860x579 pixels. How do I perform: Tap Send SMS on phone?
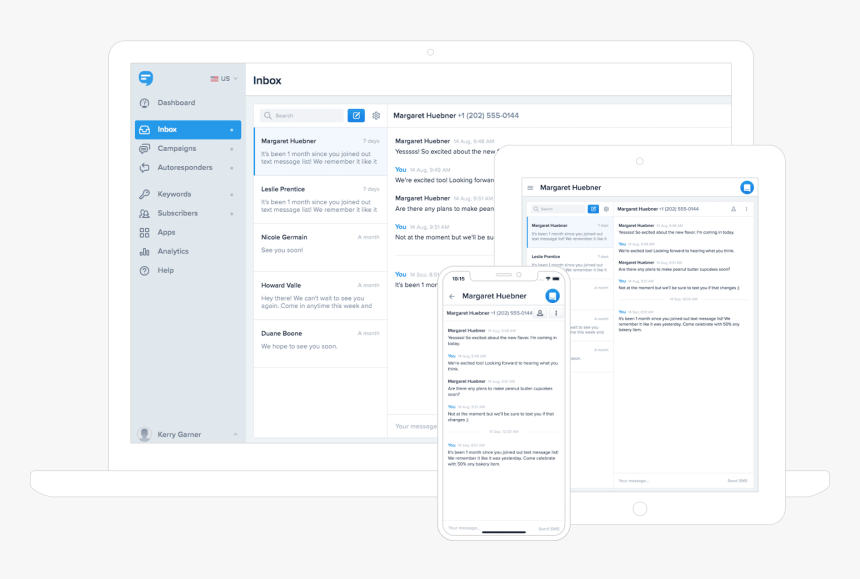[x=548, y=529]
